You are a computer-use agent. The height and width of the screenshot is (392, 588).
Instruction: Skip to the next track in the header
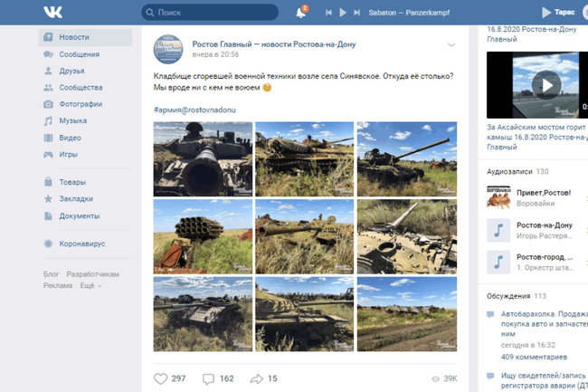357,13
